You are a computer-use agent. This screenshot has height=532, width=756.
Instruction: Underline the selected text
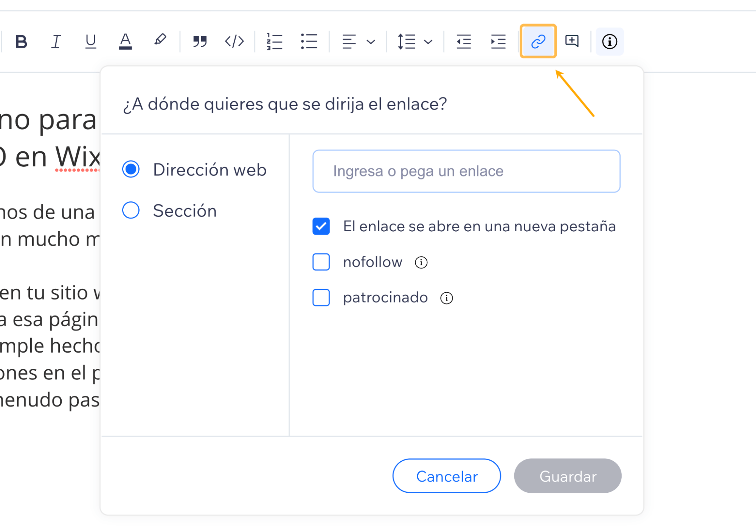(90, 42)
